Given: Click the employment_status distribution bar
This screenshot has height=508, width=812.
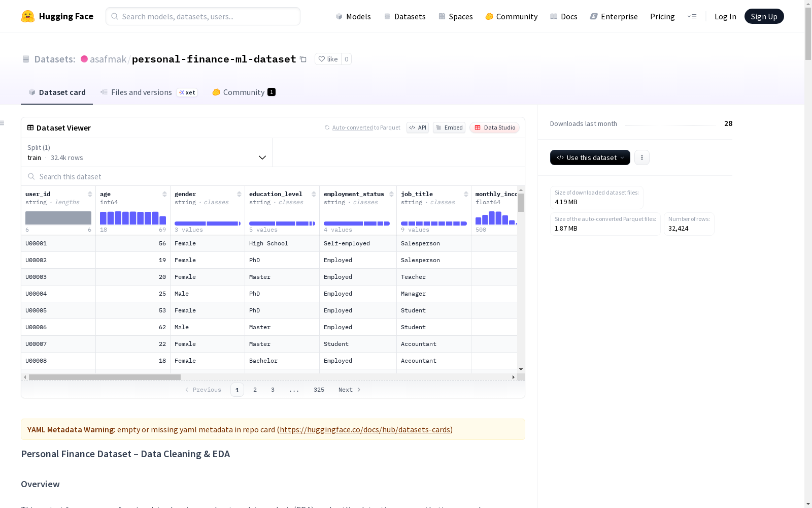Looking at the screenshot, I should tap(357, 224).
